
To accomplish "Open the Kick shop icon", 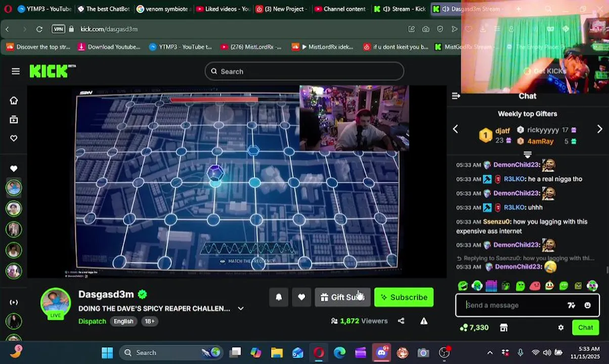I will 504,328.
